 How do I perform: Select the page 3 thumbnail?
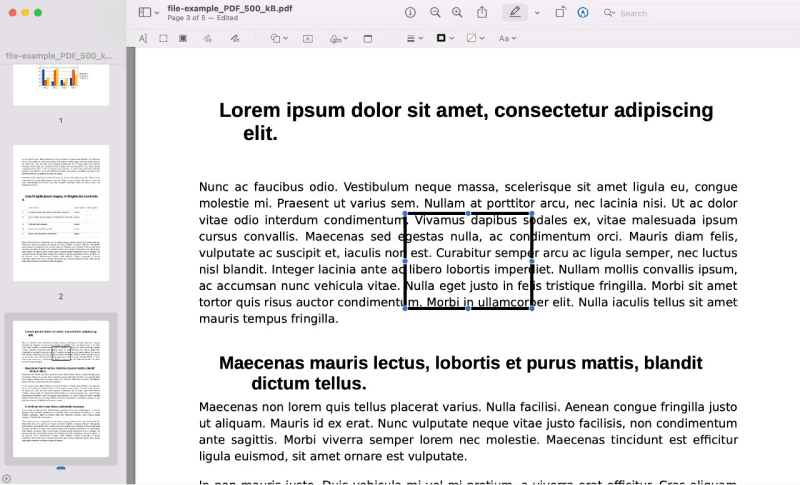[x=61, y=389]
